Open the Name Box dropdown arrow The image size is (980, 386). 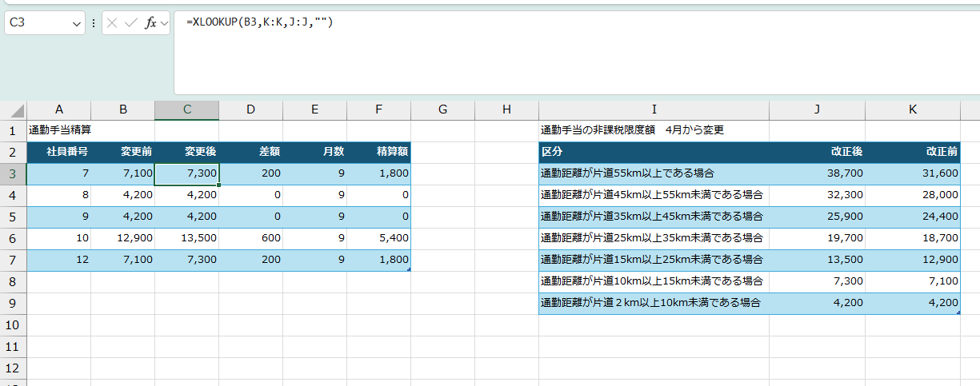[78, 24]
